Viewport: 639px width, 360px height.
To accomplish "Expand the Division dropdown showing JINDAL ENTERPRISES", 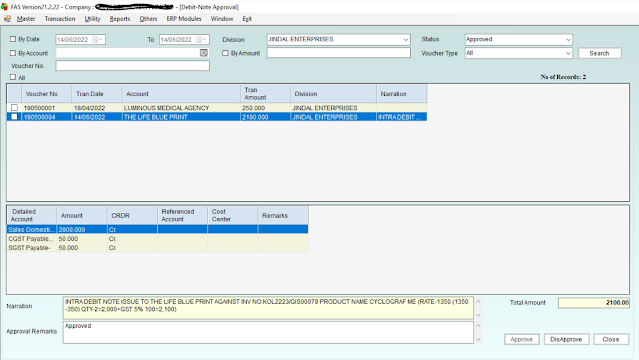I will (x=406, y=40).
